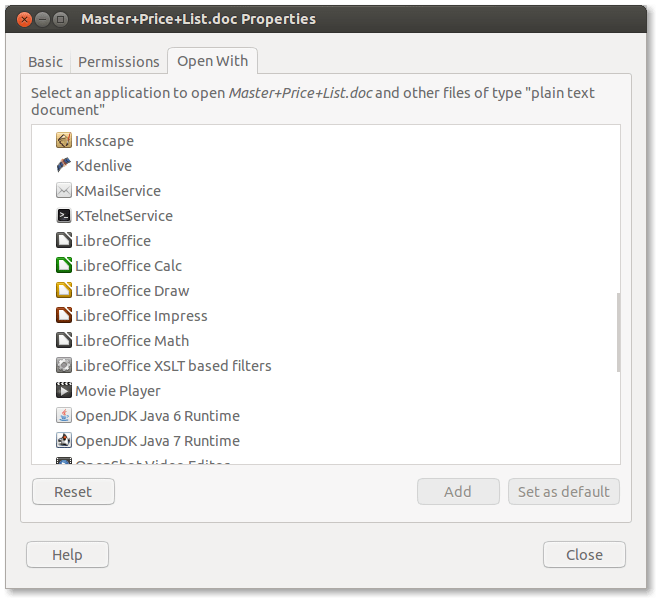656x598 pixels.
Task: Choose OpenJDK Java 7 Runtime
Action: (x=325, y=441)
